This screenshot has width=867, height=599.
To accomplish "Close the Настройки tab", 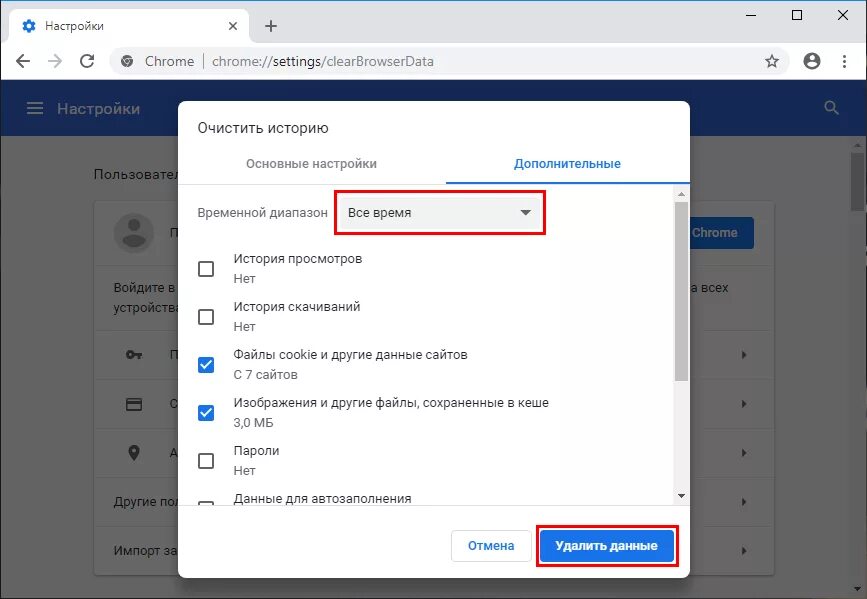I will 233,26.
